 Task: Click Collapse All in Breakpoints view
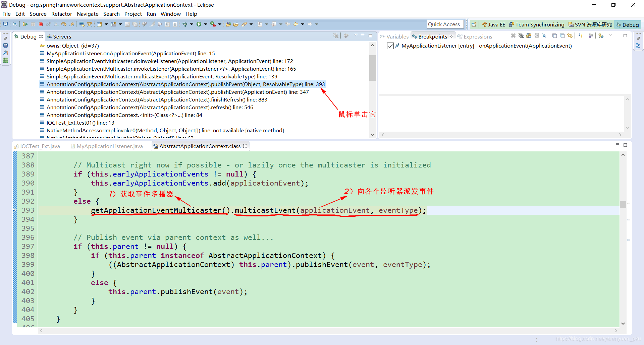point(562,36)
